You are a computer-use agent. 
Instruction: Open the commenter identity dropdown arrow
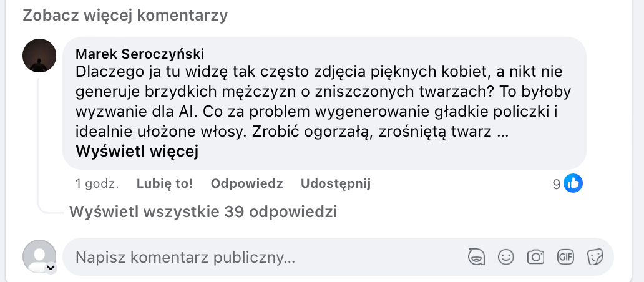click(51, 268)
